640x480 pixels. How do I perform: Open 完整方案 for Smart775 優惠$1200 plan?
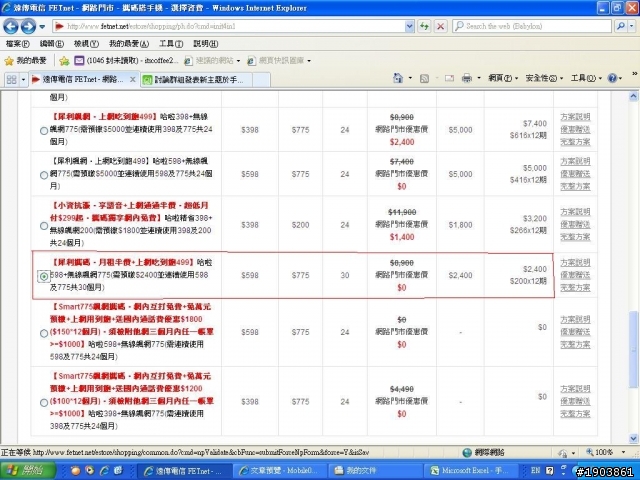tap(575, 414)
